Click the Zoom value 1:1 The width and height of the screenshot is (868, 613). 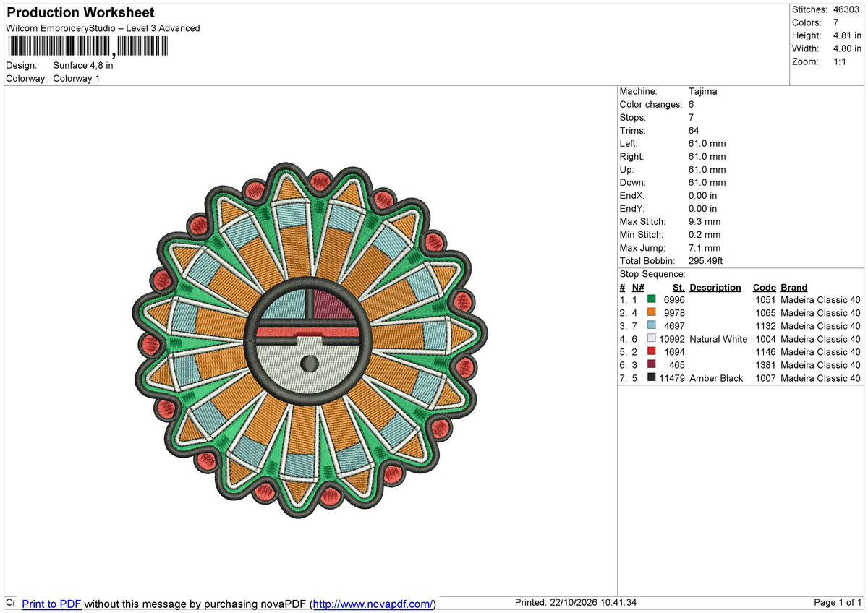pyautogui.click(x=841, y=61)
